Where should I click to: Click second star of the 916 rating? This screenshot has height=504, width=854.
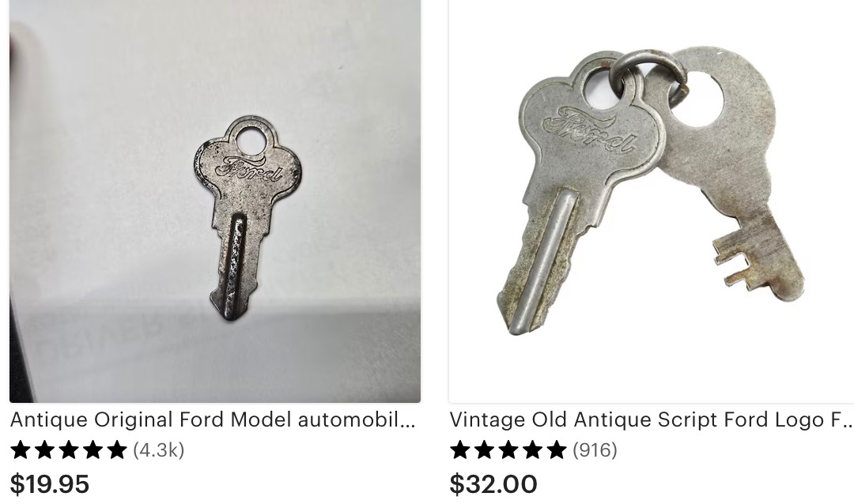click(x=484, y=450)
